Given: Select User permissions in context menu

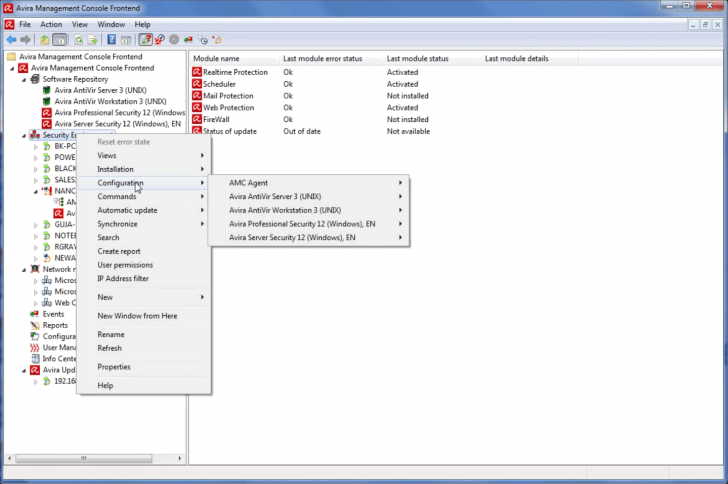Looking at the screenshot, I should 144,265.
